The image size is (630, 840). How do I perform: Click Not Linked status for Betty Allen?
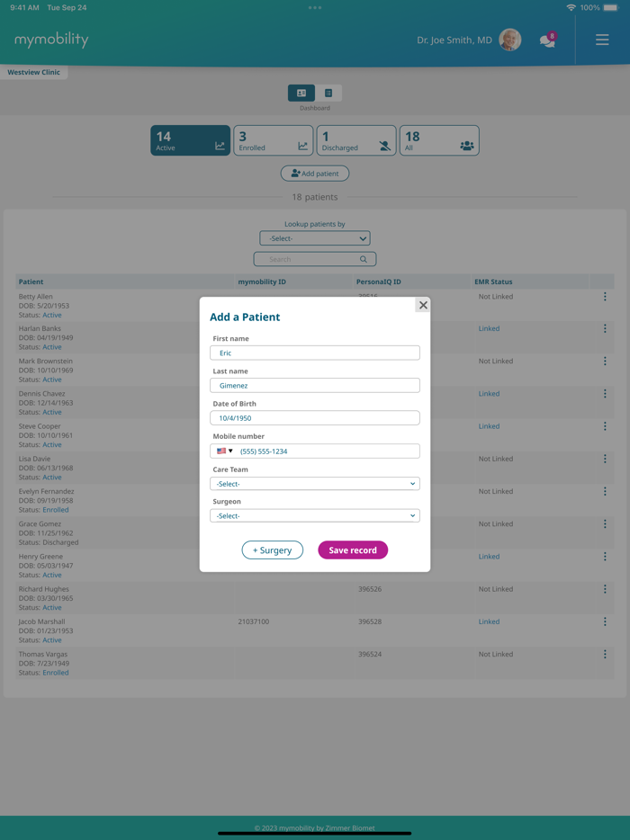pos(495,296)
